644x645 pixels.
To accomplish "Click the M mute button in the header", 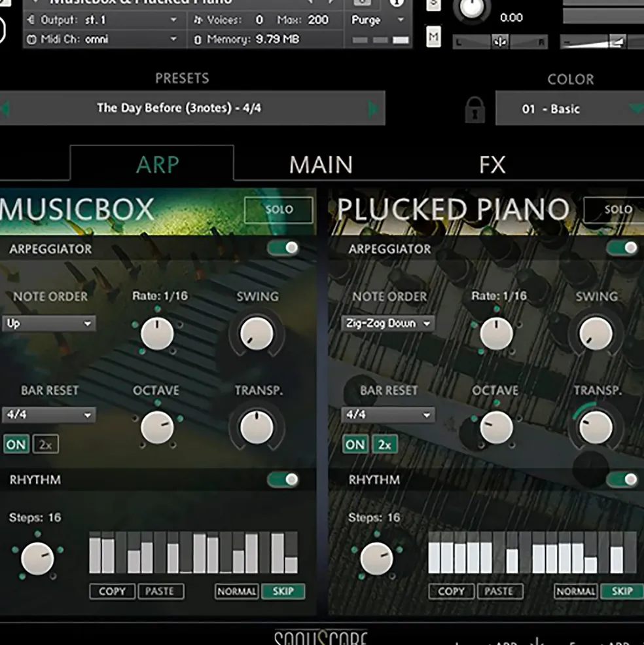I will click(433, 37).
